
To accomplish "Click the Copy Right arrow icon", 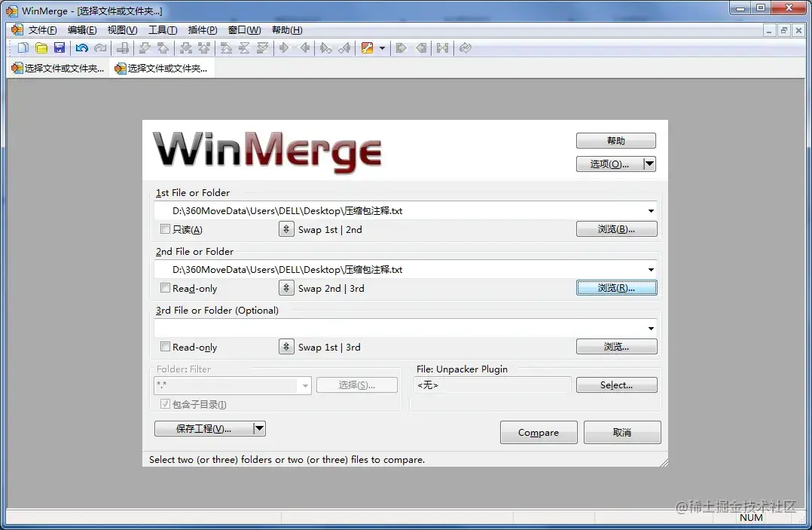I will click(x=284, y=48).
